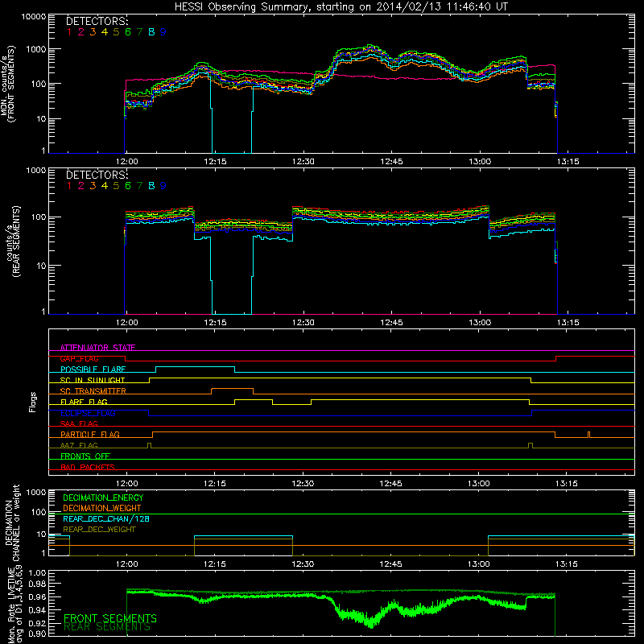Click the 12:30 tick below the decimation plot

tap(303, 564)
